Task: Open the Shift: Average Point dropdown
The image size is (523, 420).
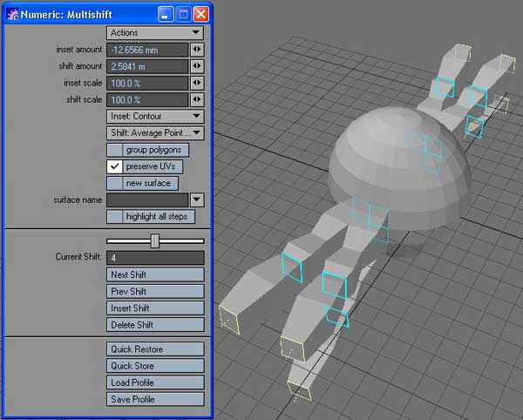Action: (155, 133)
